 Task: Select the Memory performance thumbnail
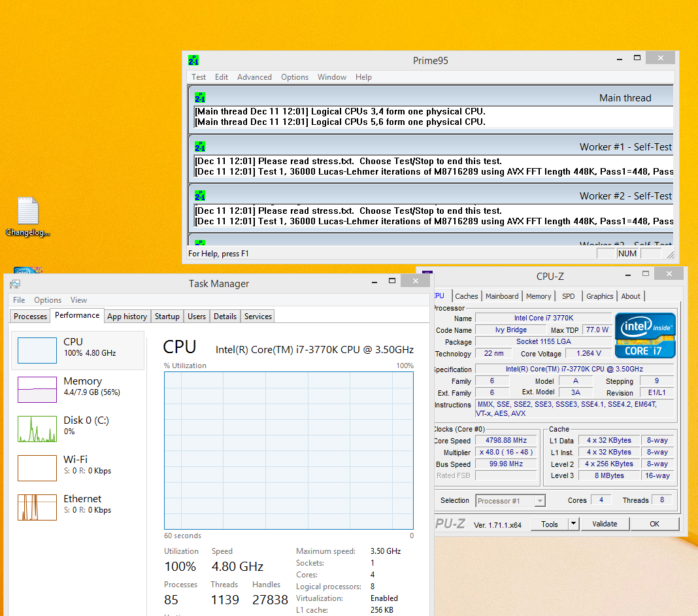pos(37,389)
